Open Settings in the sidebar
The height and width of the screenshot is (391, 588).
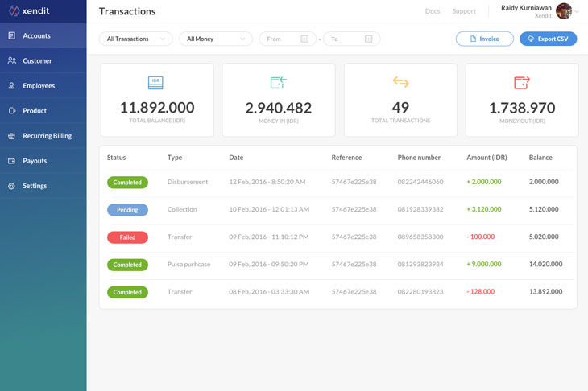(x=35, y=186)
